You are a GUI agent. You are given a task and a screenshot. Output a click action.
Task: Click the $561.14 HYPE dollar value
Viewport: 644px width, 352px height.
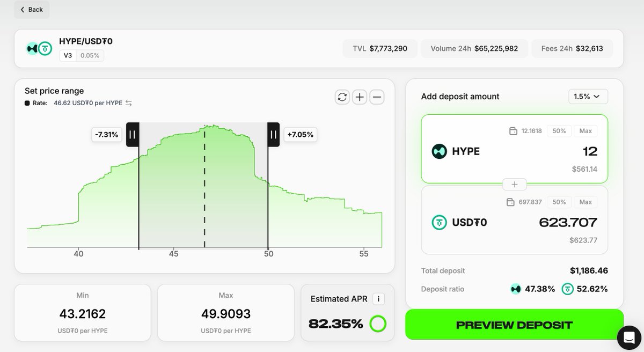[x=584, y=170]
